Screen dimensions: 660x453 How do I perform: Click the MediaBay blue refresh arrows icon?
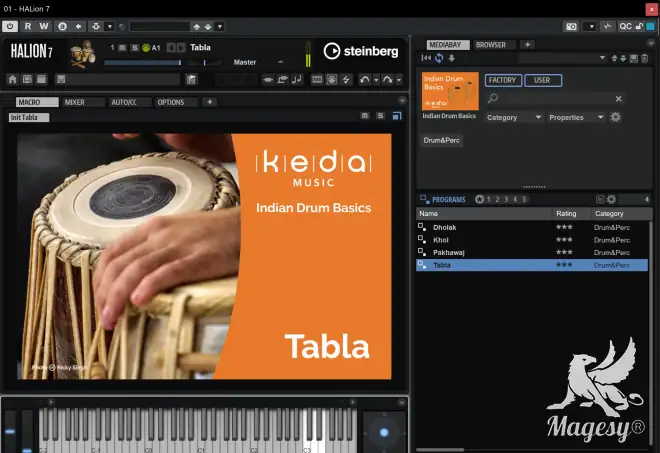439,58
